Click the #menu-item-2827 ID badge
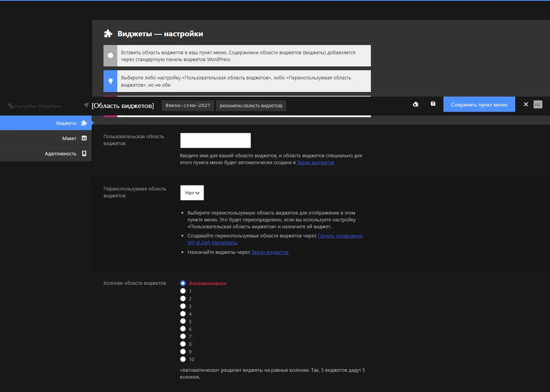This screenshot has height=392, width=550. point(188,105)
